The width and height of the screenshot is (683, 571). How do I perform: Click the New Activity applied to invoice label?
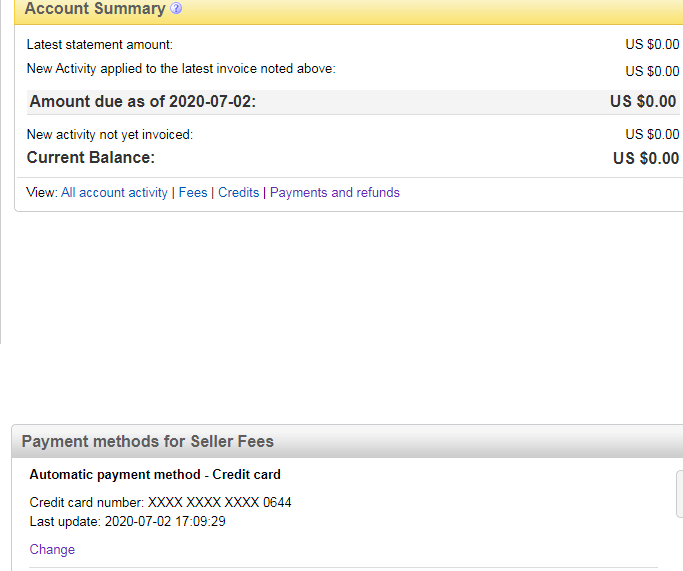181,69
